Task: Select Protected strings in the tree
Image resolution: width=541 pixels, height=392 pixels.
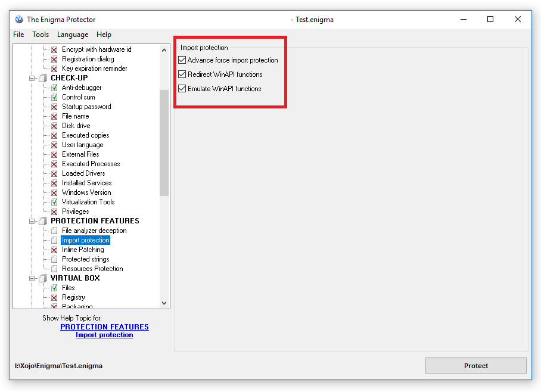Action: pyautogui.click(x=85, y=259)
